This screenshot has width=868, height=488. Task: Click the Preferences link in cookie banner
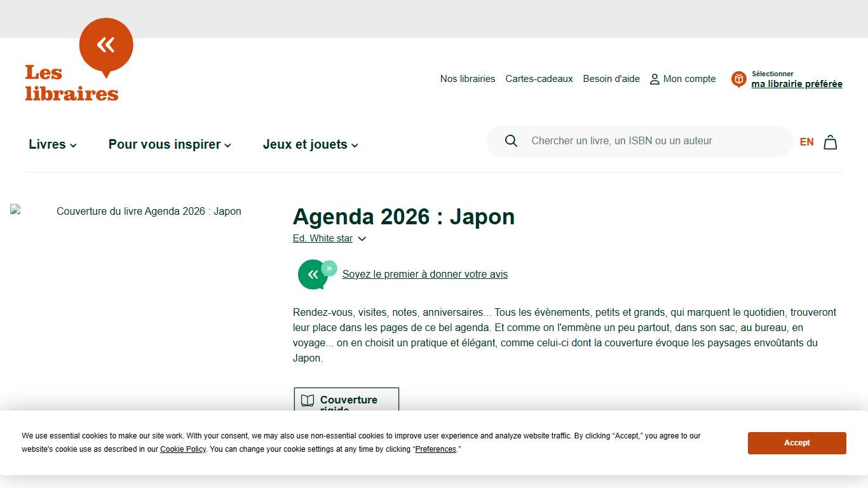pyautogui.click(x=435, y=449)
